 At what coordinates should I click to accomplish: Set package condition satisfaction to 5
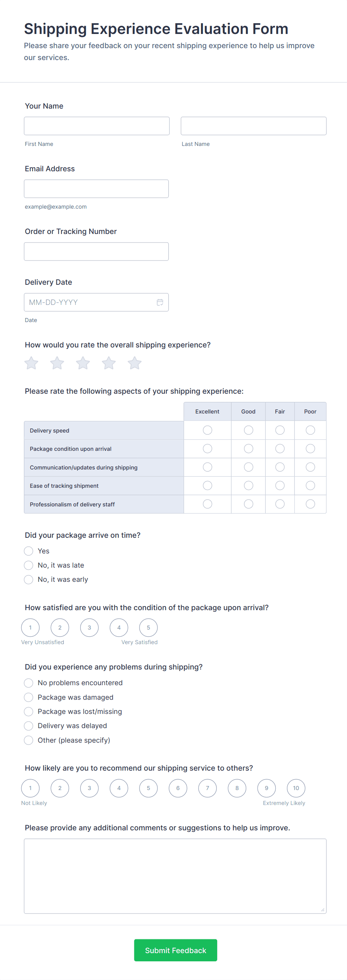[149, 628]
